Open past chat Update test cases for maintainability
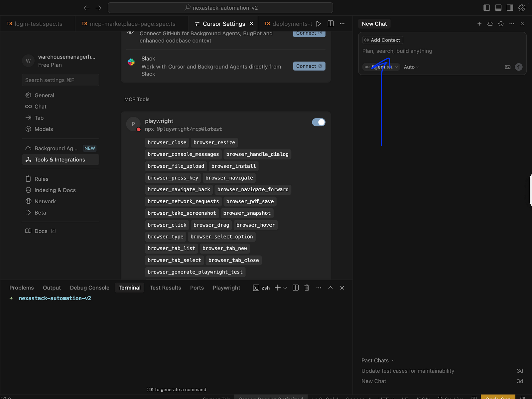The height and width of the screenshot is (399, 532). pos(442,371)
